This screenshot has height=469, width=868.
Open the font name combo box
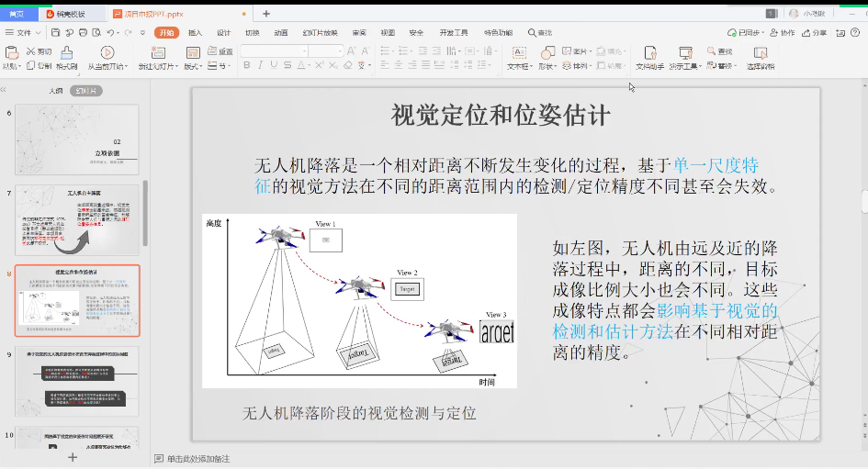tap(287, 50)
